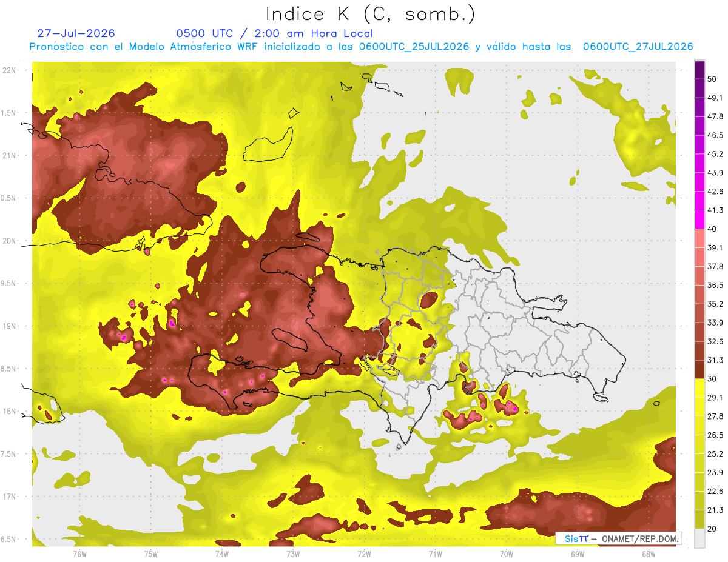
Task: Select the "33.9" colorbar value
Action: pos(715,323)
